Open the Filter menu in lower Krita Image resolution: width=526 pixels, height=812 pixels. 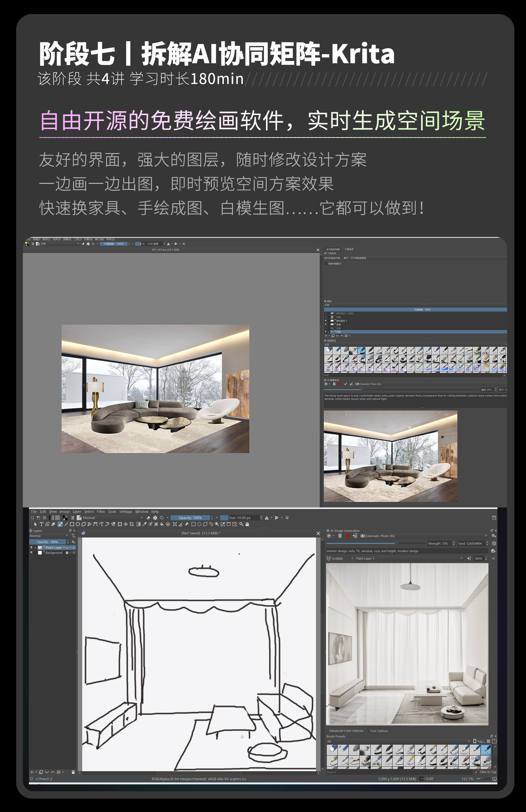click(101, 512)
